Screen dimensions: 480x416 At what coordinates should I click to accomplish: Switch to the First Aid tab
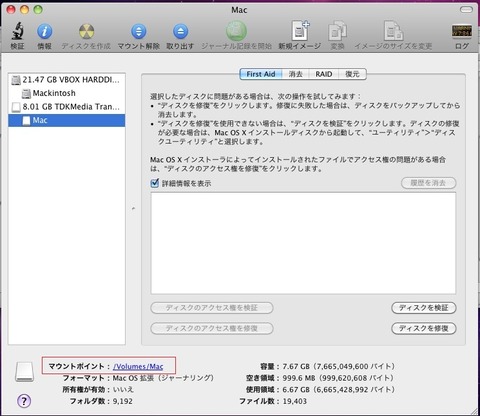click(261, 74)
